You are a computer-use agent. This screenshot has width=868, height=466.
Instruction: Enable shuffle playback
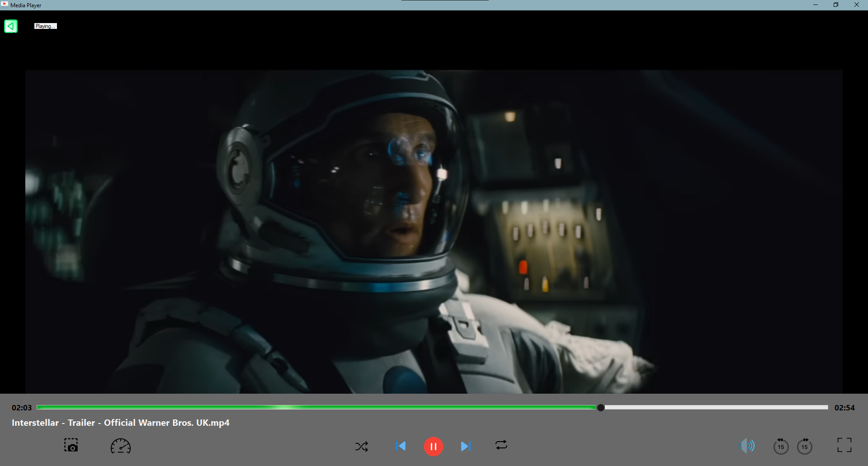pyautogui.click(x=362, y=446)
